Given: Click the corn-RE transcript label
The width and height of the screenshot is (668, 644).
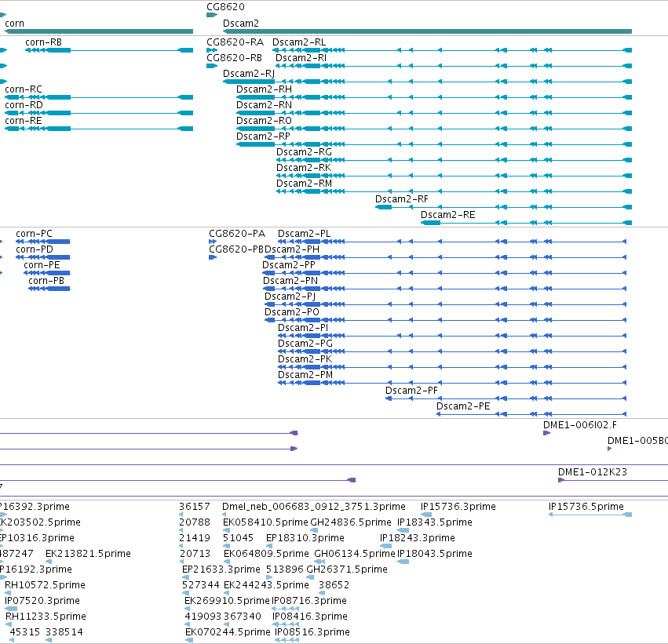Looking at the screenshot, I should click(24, 121).
